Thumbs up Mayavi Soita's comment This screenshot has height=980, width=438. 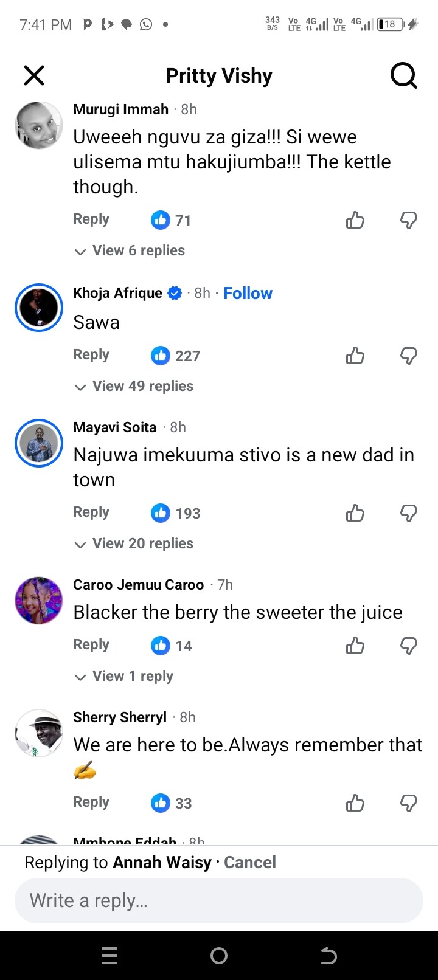(355, 513)
